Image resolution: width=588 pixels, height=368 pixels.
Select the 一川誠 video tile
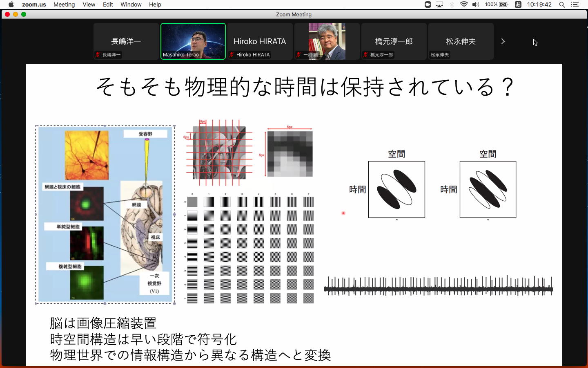coord(327,41)
